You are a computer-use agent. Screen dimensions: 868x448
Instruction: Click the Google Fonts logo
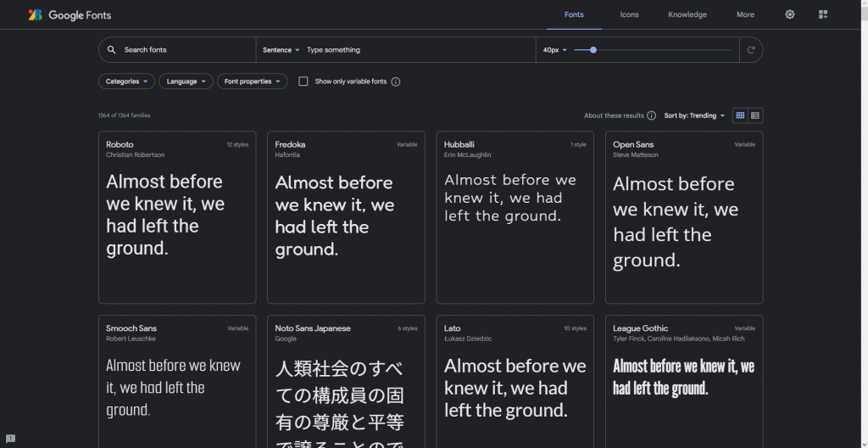point(70,15)
